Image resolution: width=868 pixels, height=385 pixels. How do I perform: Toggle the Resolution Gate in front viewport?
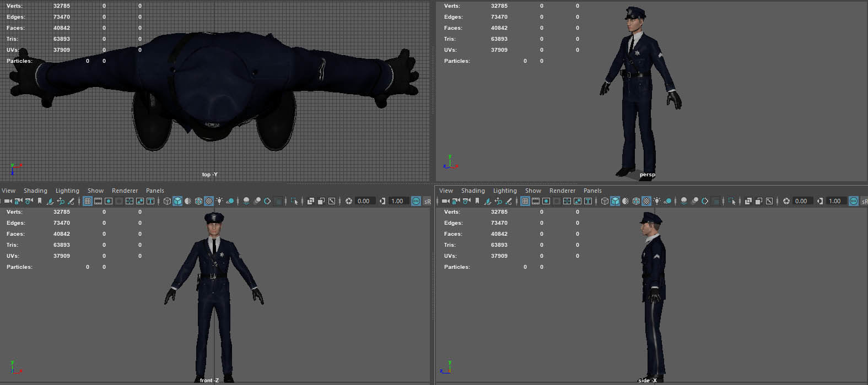pyautogui.click(x=108, y=201)
